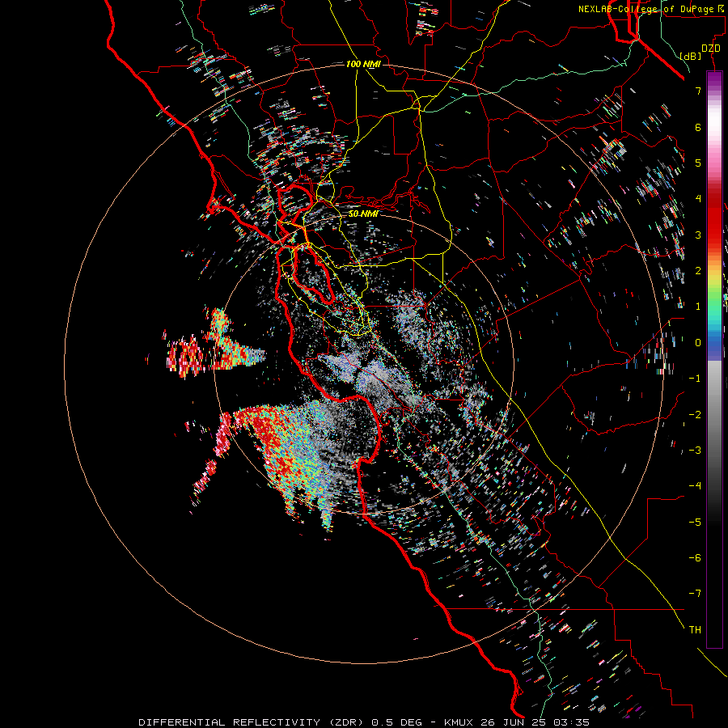Click the 7 value on the color scale
The image size is (728, 728).
pos(698,91)
